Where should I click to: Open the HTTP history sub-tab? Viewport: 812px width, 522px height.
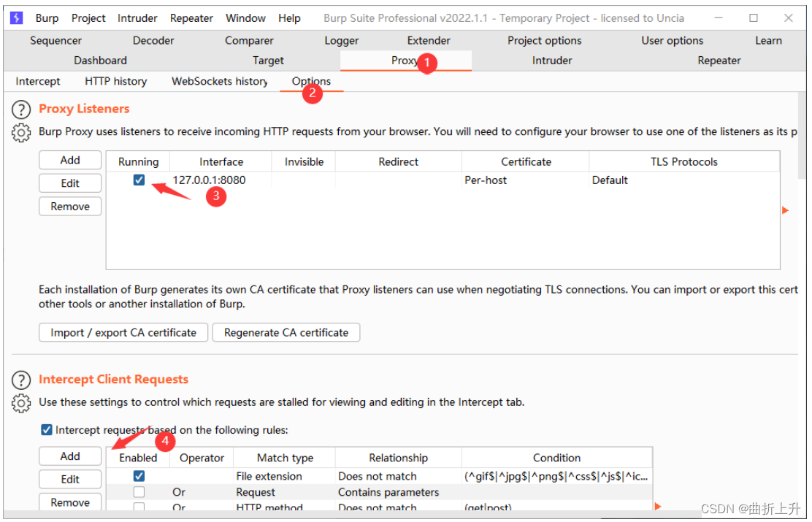pyautogui.click(x=116, y=81)
